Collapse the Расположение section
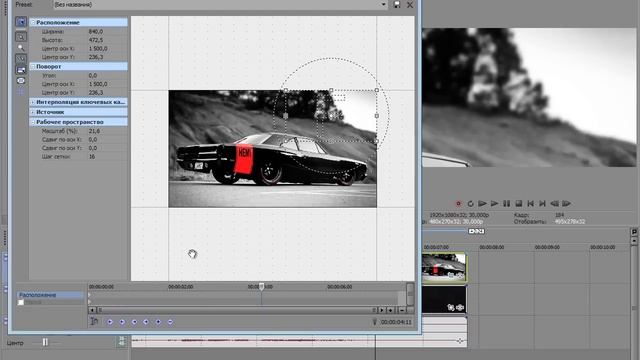The image size is (640, 360). point(33,22)
